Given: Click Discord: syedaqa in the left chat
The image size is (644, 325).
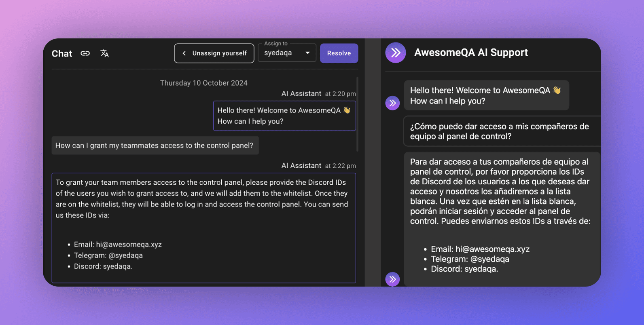Looking at the screenshot, I should pyautogui.click(x=103, y=266).
